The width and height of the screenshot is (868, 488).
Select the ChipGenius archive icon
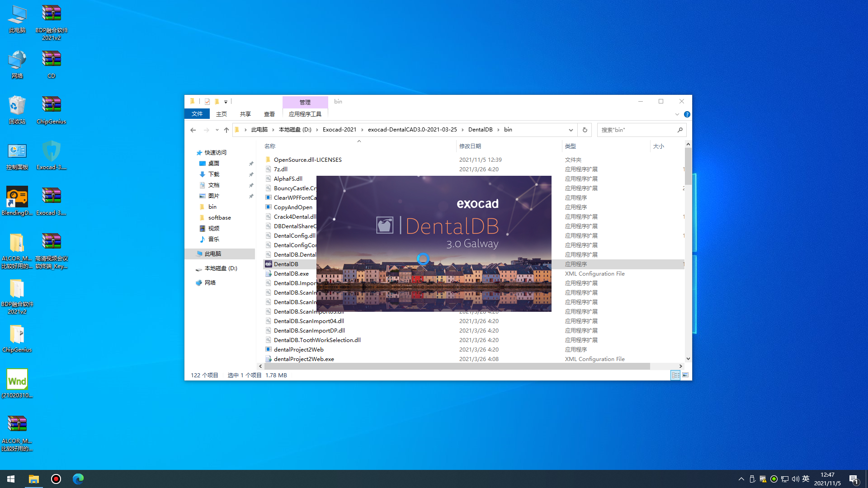pos(52,110)
